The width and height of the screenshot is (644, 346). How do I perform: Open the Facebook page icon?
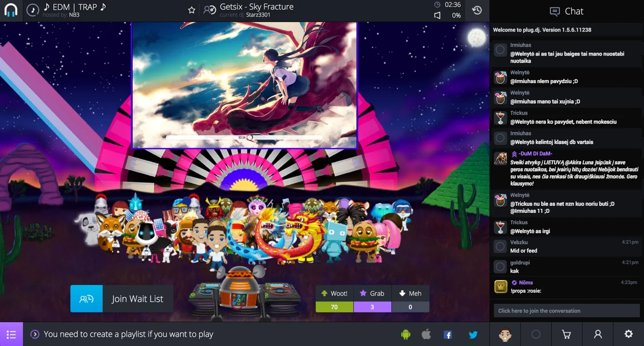point(447,335)
